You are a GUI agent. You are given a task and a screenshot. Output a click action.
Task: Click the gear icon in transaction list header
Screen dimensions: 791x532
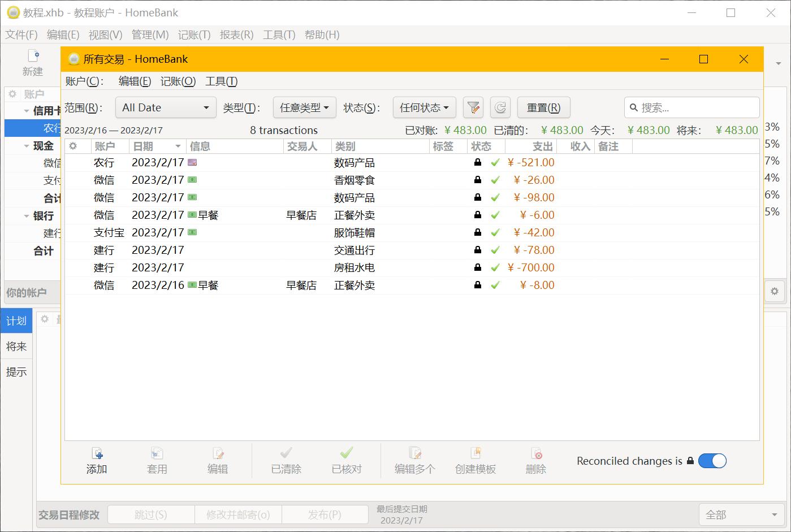click(73, 146)
